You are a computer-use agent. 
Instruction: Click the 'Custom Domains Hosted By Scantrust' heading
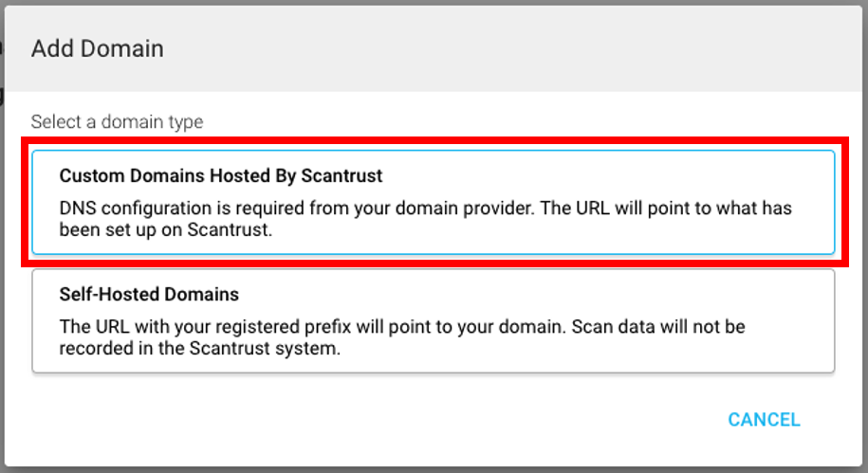coord(220,176)
